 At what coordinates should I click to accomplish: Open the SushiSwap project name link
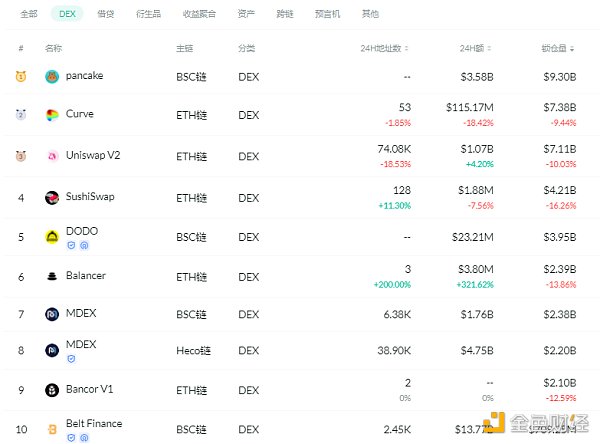tap(90, 197)
